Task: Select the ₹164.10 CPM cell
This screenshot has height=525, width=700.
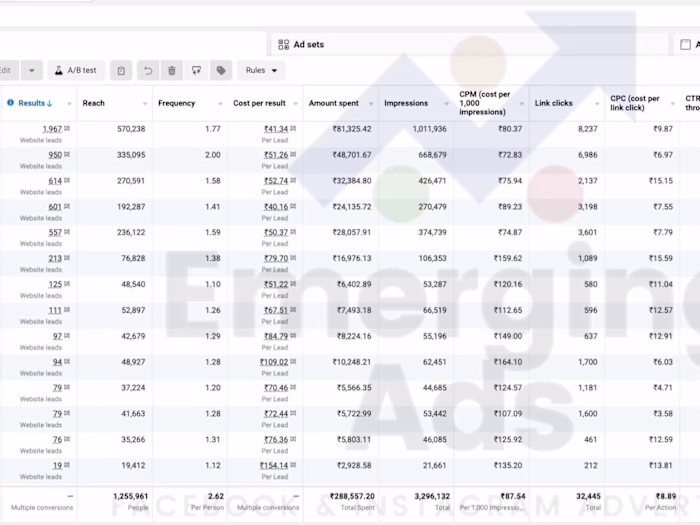Action: coord(508,362)
